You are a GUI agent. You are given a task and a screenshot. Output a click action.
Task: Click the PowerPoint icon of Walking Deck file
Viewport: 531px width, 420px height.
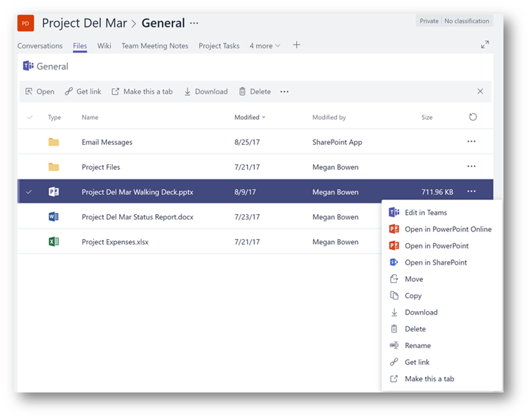click(54, 192)
